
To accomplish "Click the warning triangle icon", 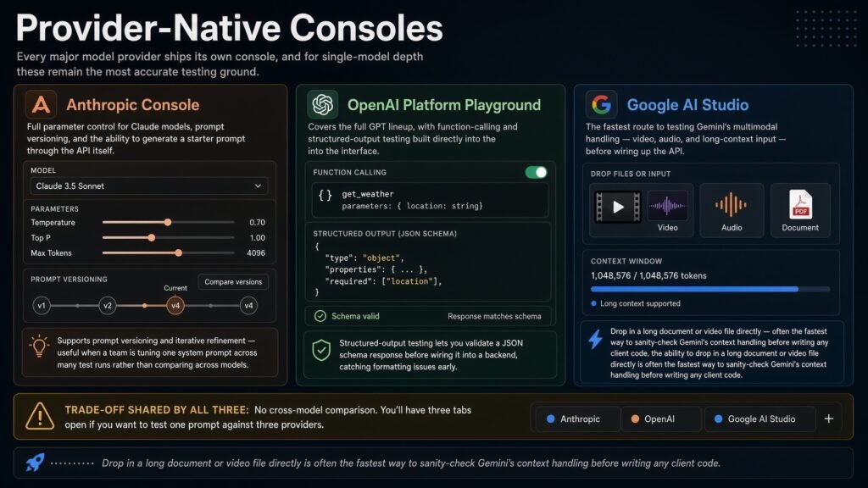I will (x=40, y=416).
